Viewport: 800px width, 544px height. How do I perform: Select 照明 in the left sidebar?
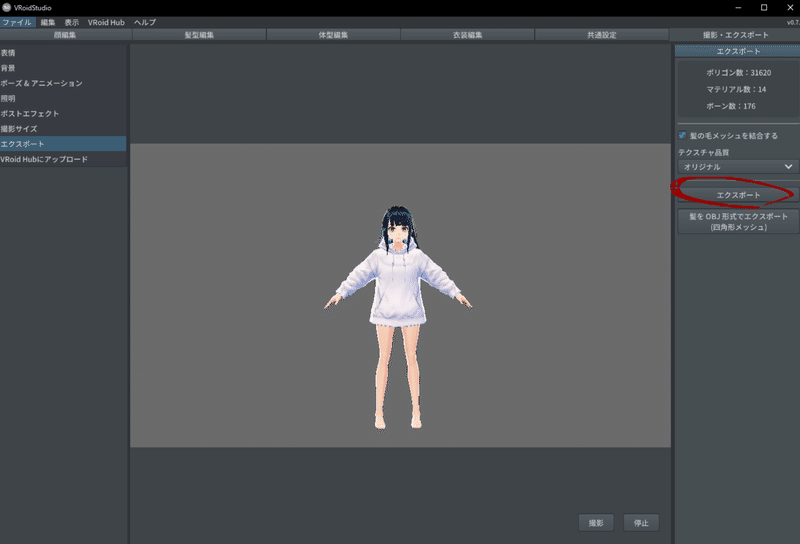pos(63,98)
